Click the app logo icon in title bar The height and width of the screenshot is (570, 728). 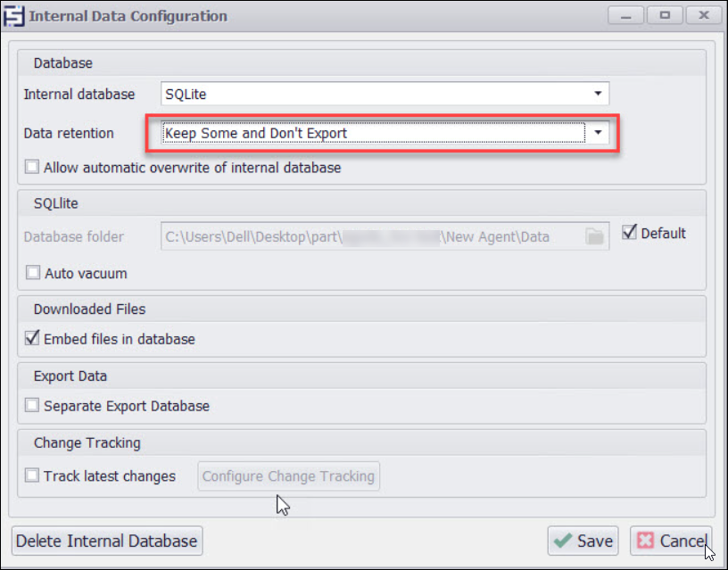click(x=13, y=16)
